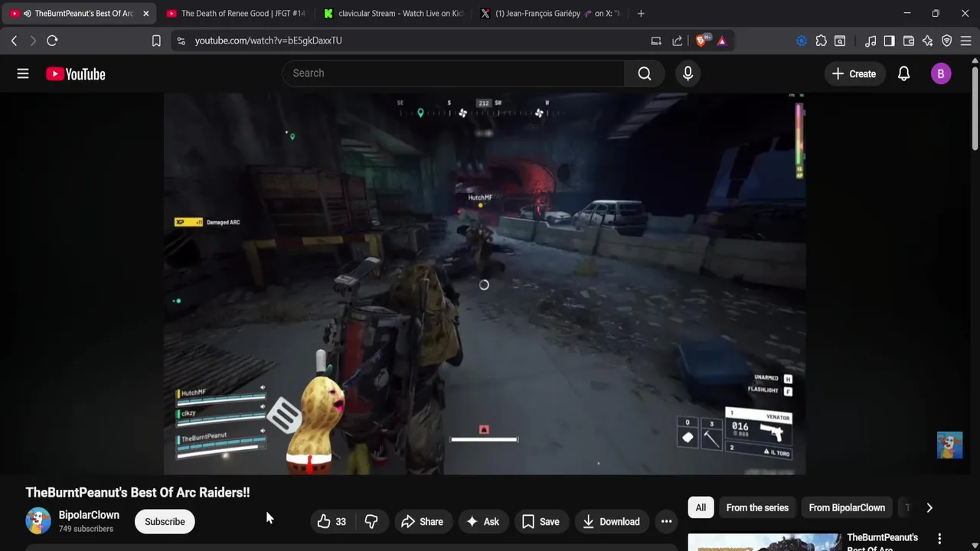Bookmark this page with the bookmark icon
980x551 pixels.
pos(156,41)
